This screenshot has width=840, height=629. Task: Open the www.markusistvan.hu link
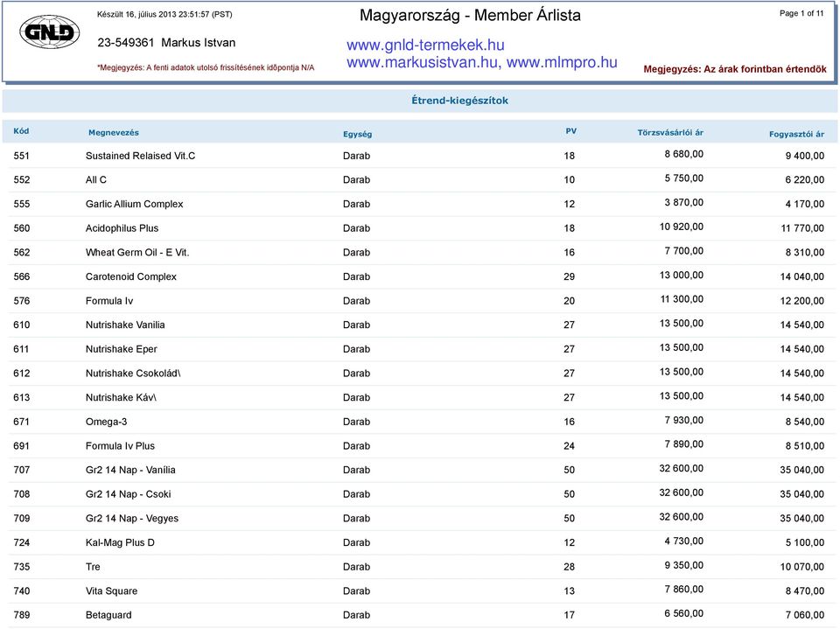(422, 62)
